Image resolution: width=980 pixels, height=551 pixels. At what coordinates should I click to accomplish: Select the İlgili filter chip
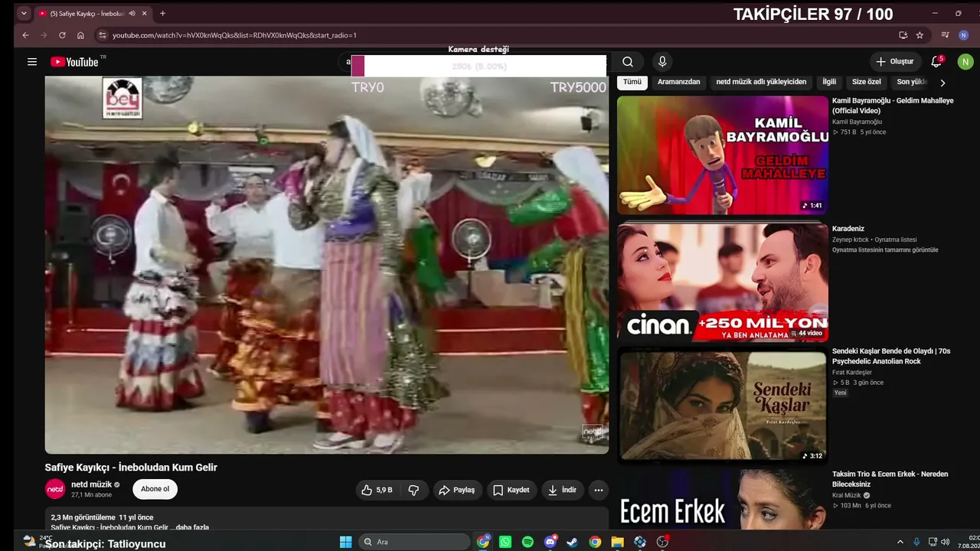pyautogui.click(x=829, y=82)
